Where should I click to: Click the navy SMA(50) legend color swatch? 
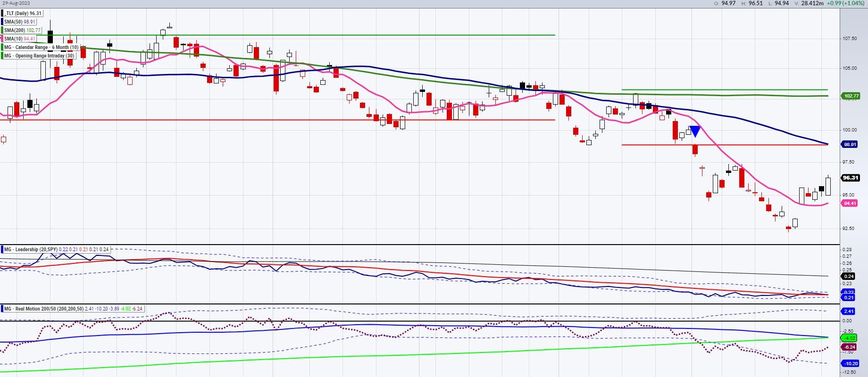point(2,22)
